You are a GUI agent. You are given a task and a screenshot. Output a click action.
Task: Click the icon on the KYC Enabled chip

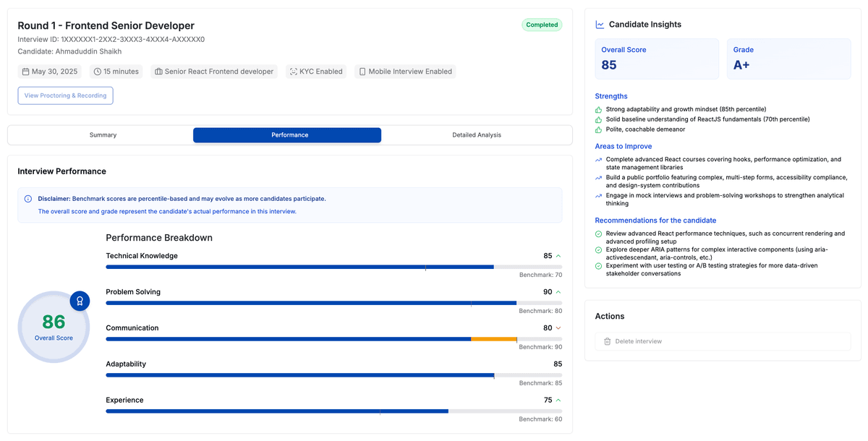pyautogui.click(x=292, y=71)
